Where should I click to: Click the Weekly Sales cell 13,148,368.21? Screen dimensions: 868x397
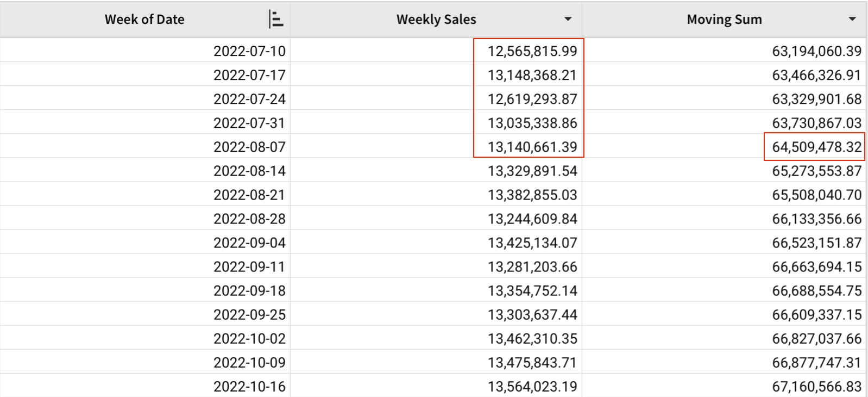point(532,75)
